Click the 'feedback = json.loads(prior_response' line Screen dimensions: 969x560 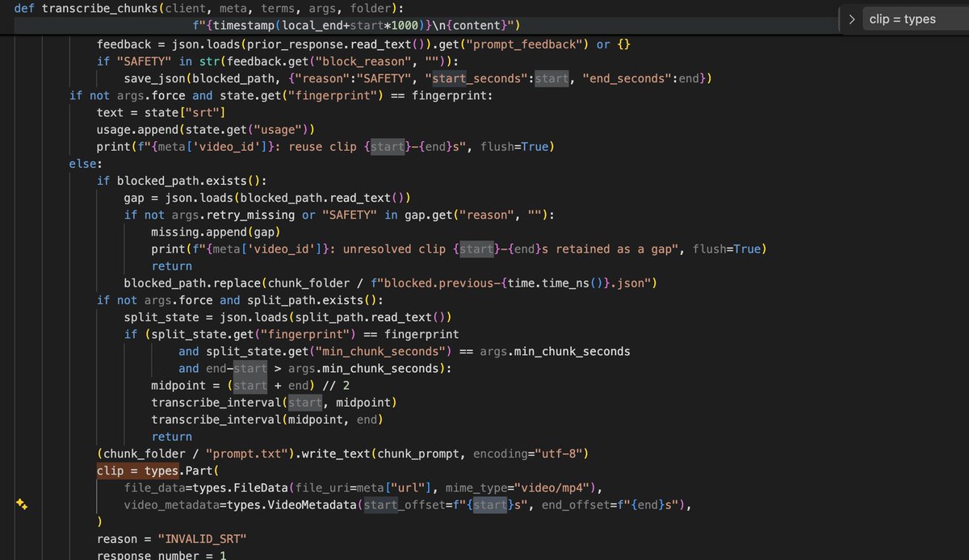pos(363,44)
